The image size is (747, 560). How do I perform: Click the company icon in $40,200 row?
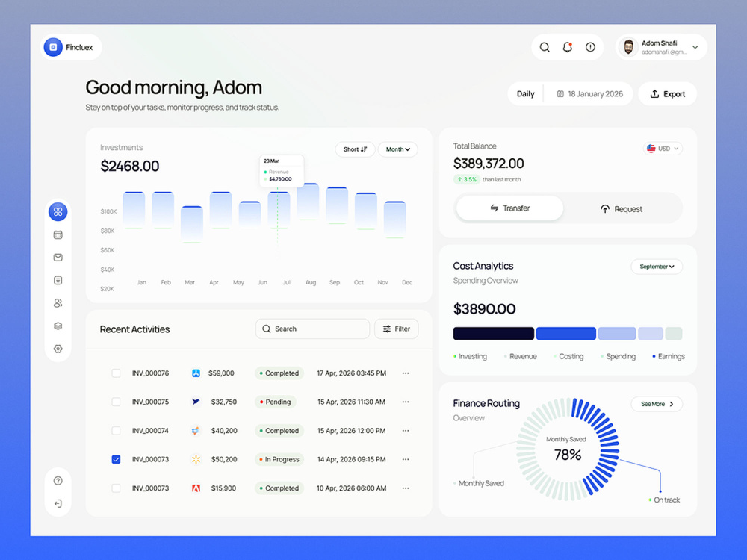tap(196, 431)
